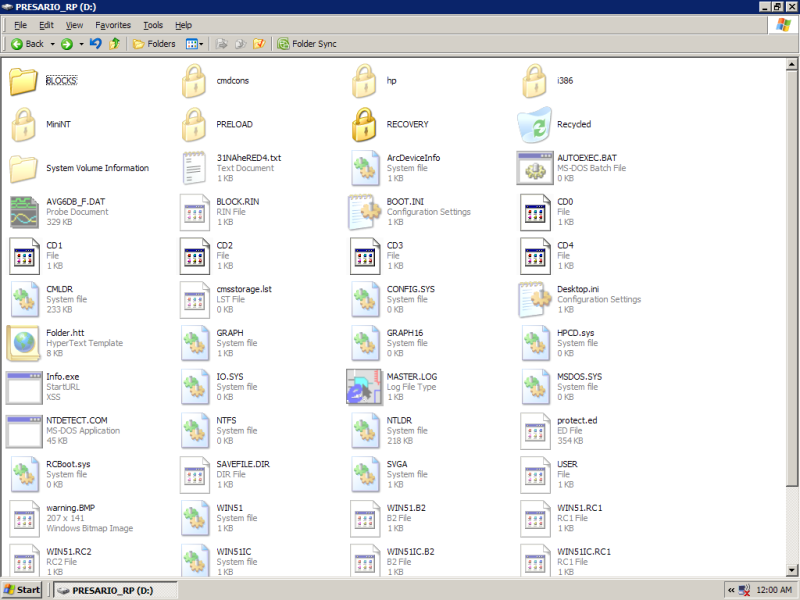Image resolution: width=800 pixels, height=600 pixels.
Task: Toggle the Folders pane button
Action: [154, 44]
